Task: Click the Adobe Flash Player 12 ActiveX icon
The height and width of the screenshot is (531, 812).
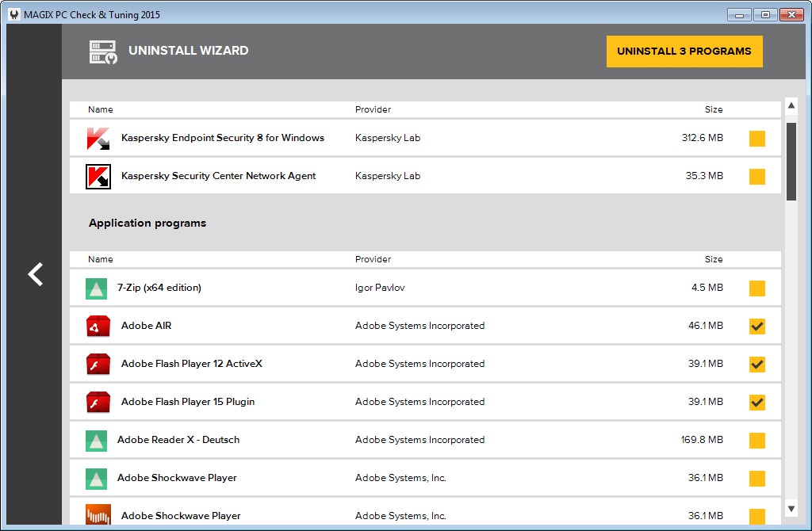Action: pos(97,364)
